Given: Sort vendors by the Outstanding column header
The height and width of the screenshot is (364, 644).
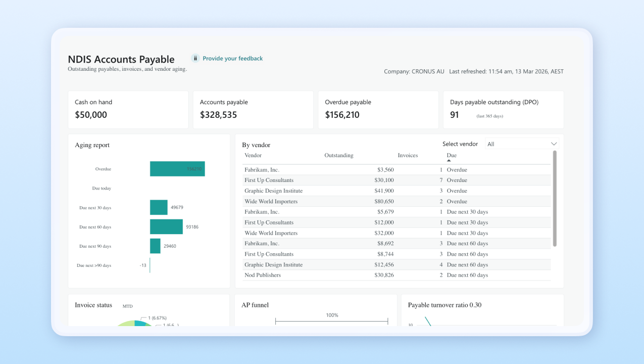Looking at the screenshot, I should pyautogui.click(x=338, y=155).
